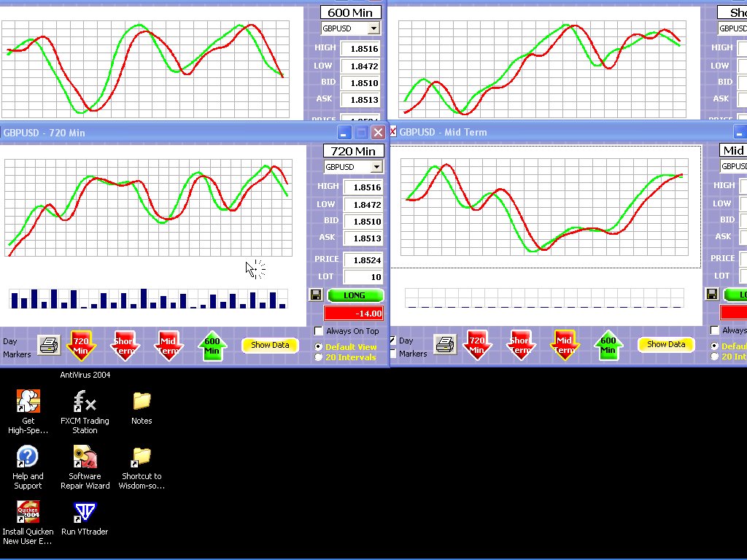Click the green LONG button in 720 Min window
Image resolution: width=747 pixels, height=560 pixels.
pyautogui.click(x=355, y=295)
